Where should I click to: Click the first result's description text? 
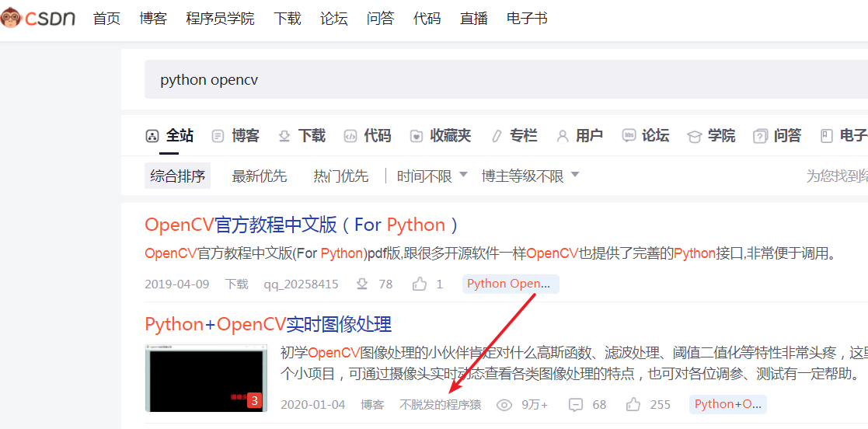[490, 254]
